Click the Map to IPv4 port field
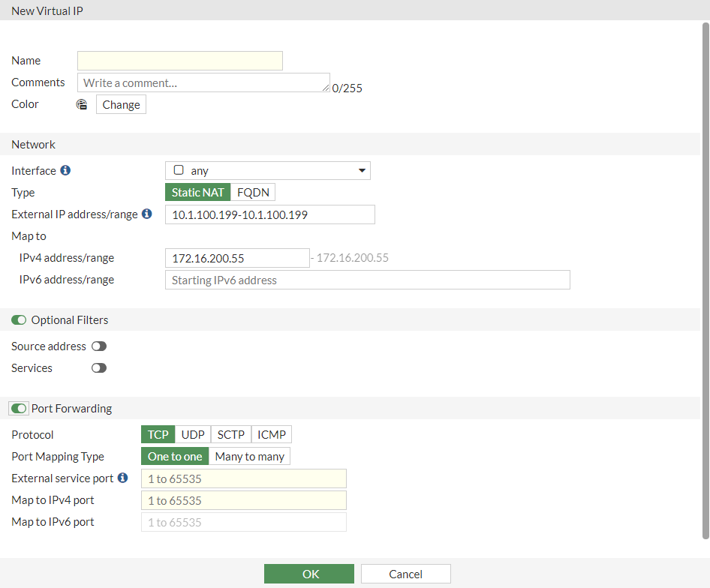 tap(244, 500)
